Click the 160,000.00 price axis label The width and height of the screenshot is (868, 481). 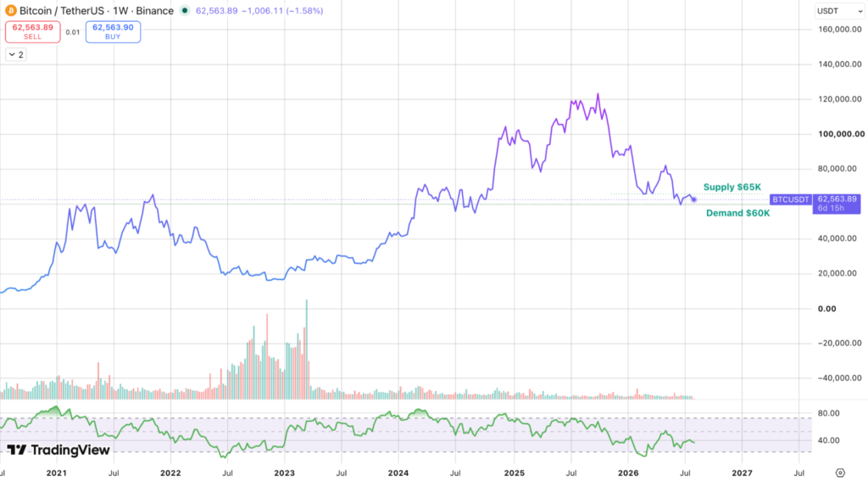click(840, 30)
